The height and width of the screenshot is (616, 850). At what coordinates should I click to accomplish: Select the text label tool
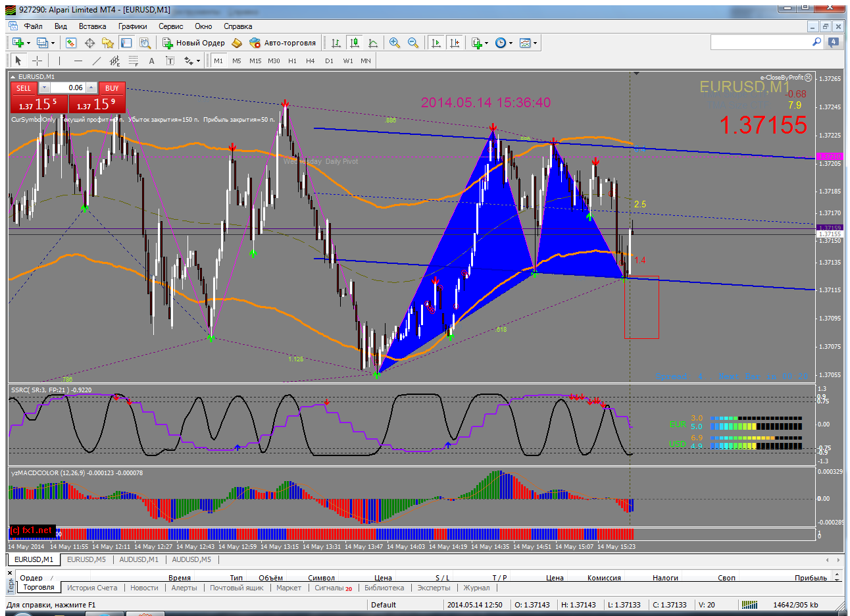(170, 61)
